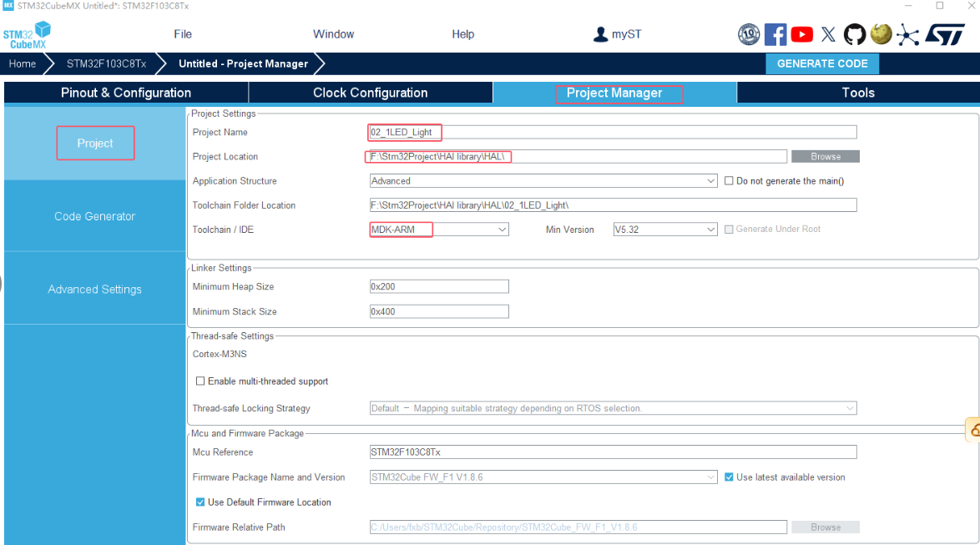
Task: Open the Help menu
Action: click(x=463, y=34)
